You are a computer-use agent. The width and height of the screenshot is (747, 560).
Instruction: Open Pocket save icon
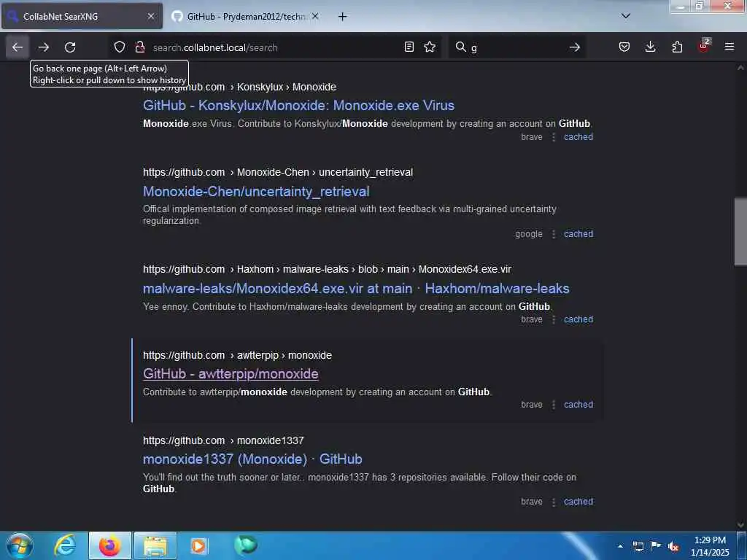[624, 47]
